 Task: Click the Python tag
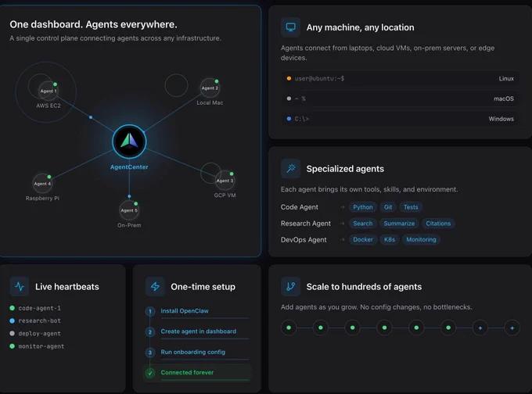363,207
